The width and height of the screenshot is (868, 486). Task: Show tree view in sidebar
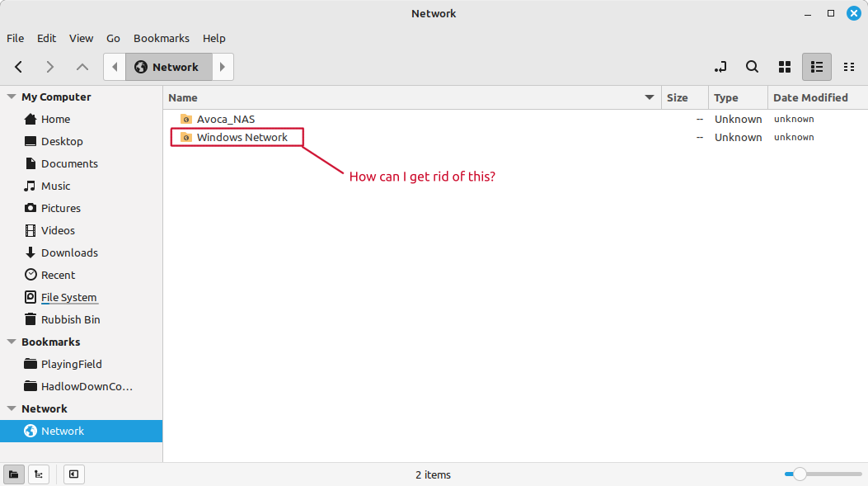click(38, 474)
